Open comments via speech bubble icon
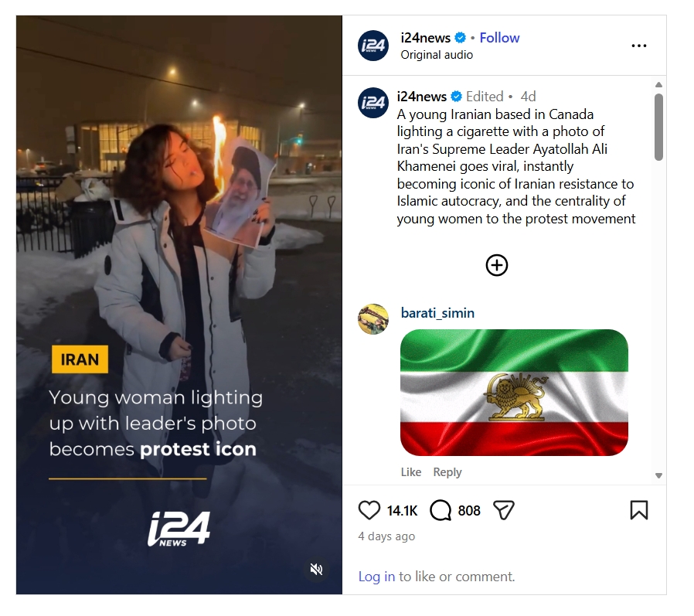The width and height of the screenshot is (694, 616). pos(441,510)
